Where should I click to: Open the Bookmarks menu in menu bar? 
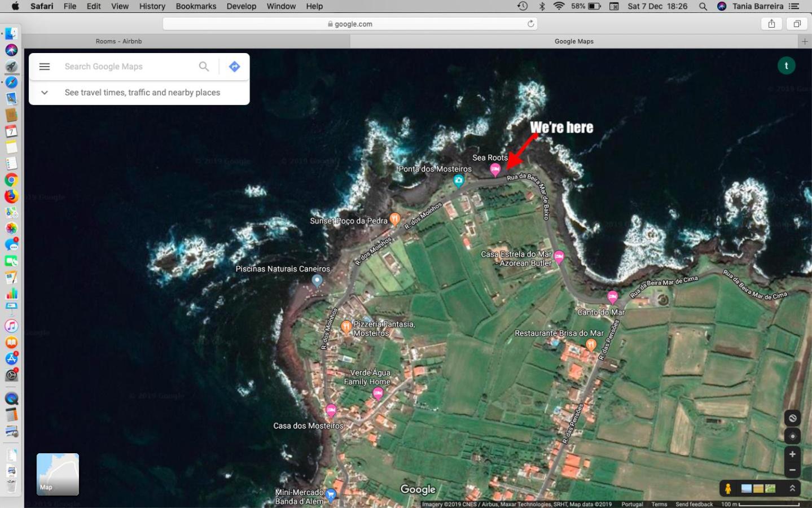pyautogui.click(x=196, y=6)
